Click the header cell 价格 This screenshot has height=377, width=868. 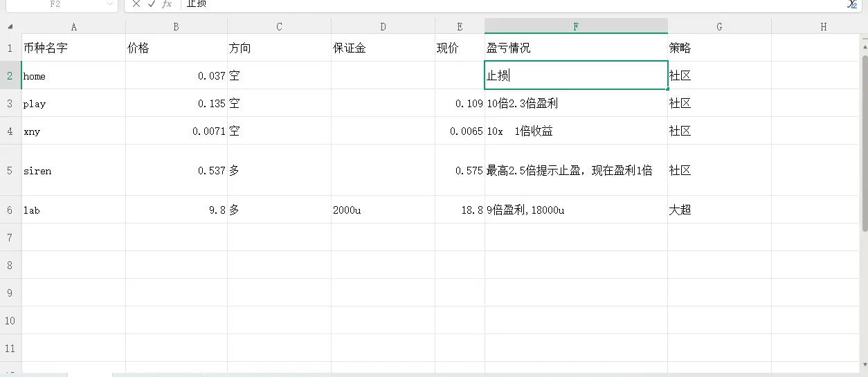click(177, 48)
